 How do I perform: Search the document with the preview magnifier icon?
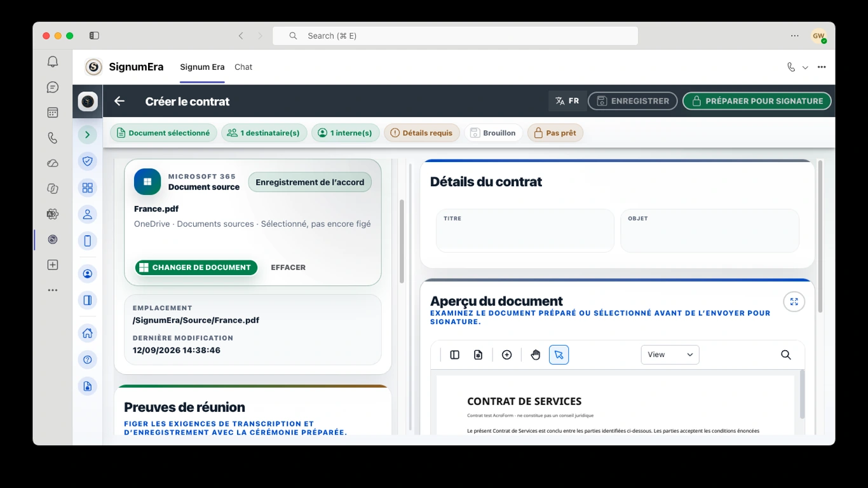786,355
